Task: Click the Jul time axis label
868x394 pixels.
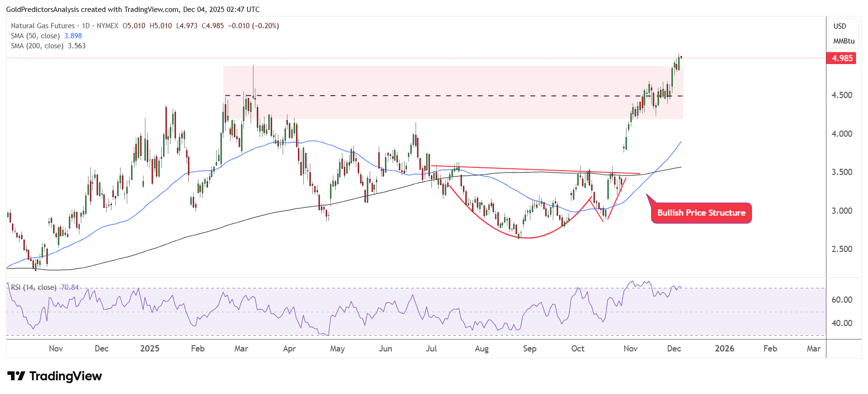Action: point(431,349)
